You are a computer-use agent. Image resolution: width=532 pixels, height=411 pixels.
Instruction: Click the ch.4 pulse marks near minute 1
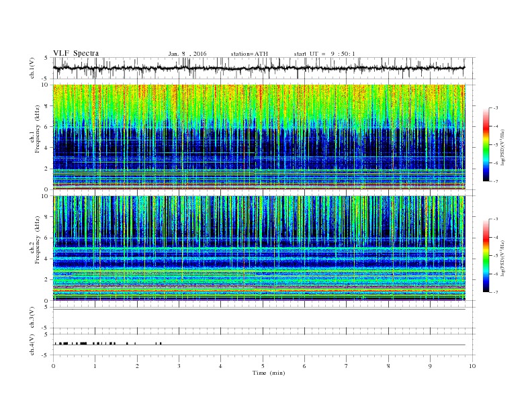97,343
